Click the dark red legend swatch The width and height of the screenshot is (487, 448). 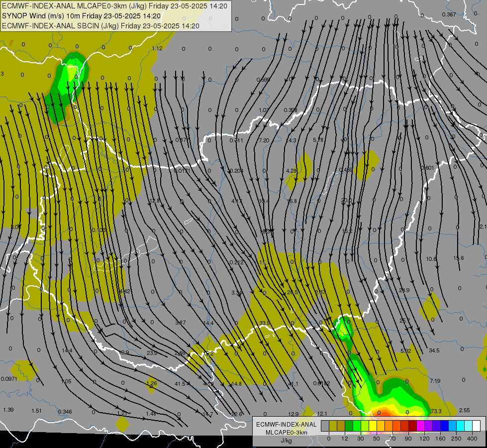point(412,426)
